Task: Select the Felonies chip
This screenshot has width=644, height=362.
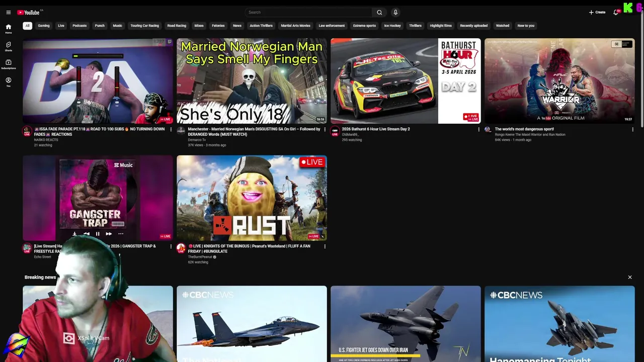Action: pos(218,26)
